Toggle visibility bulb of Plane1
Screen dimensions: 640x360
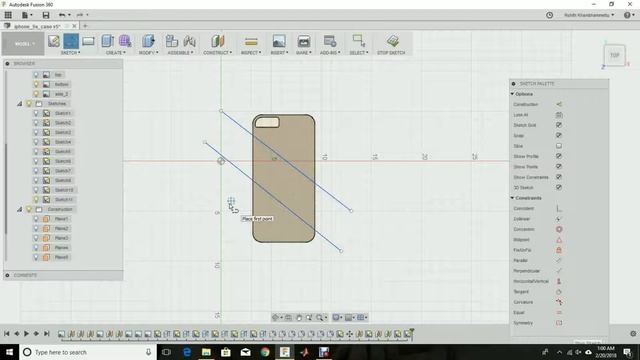point(36,219)
